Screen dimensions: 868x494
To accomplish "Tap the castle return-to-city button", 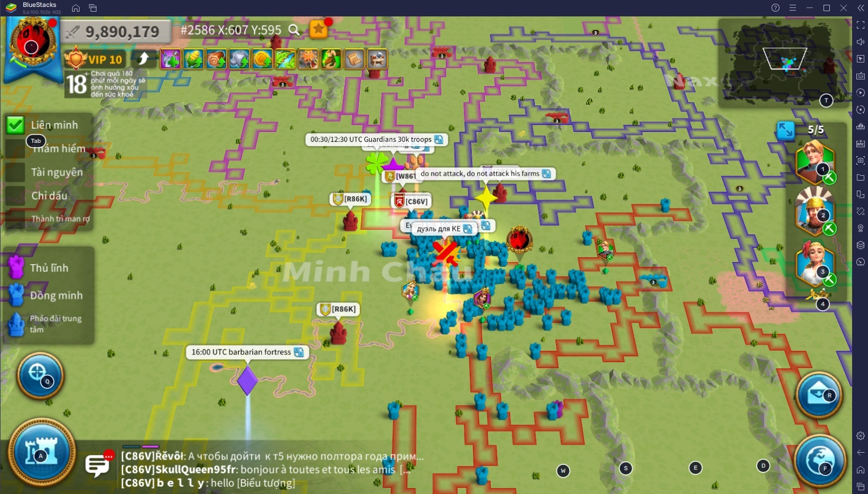I will [x=41, y=453].
